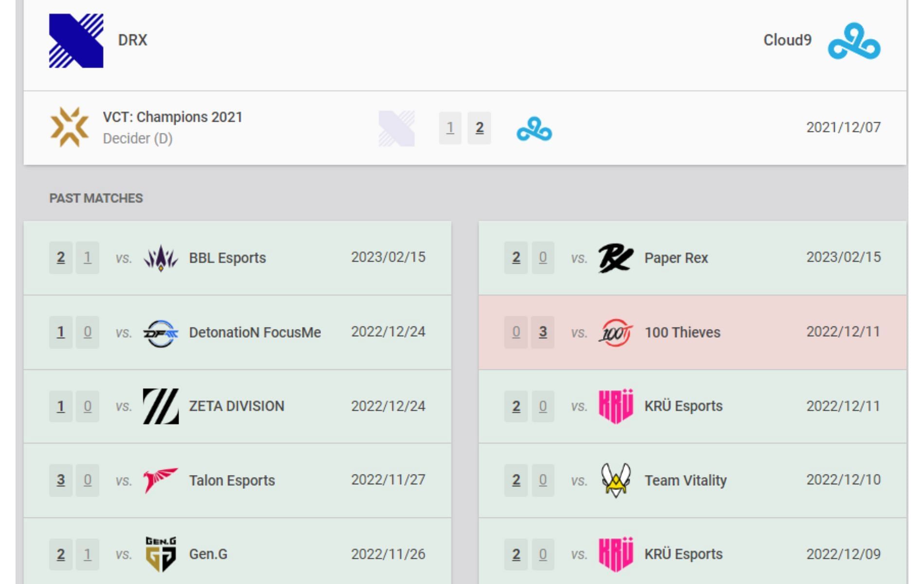Click small Cloud9 logo in match row
924x584 pixels.
pyautogui.click(x=534, y=129)
